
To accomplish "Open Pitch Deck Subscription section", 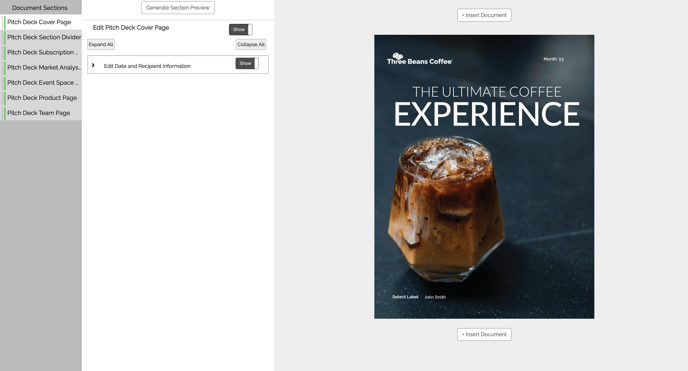I will [x=43, y=52].
